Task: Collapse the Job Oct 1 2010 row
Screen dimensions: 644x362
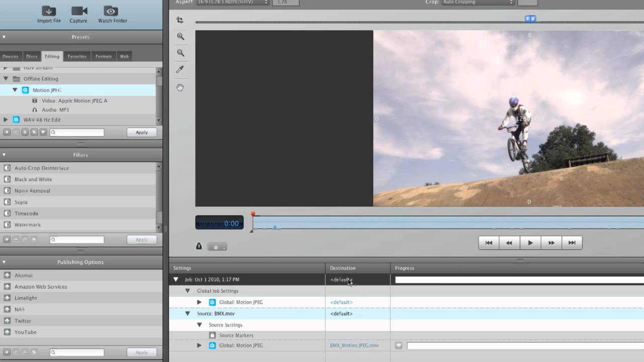Action: pos(176,280)
